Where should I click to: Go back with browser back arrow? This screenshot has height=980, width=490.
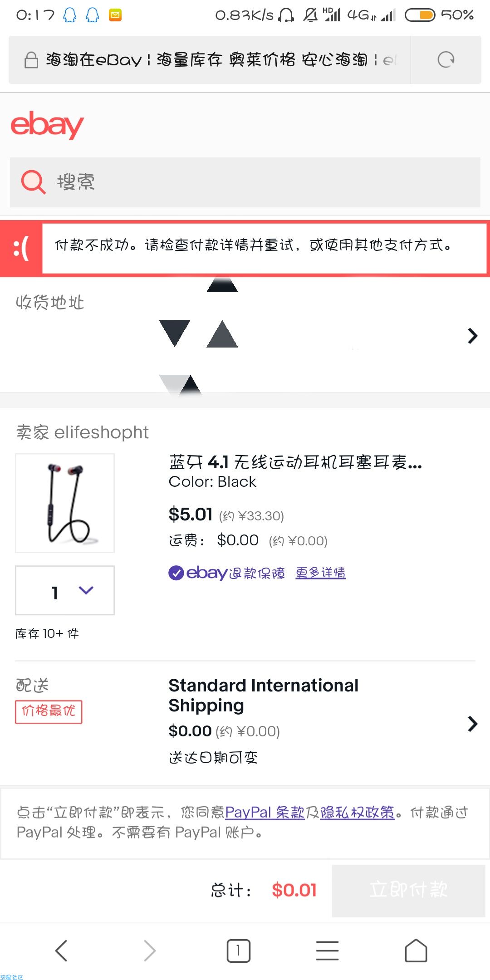pos(61,951)
